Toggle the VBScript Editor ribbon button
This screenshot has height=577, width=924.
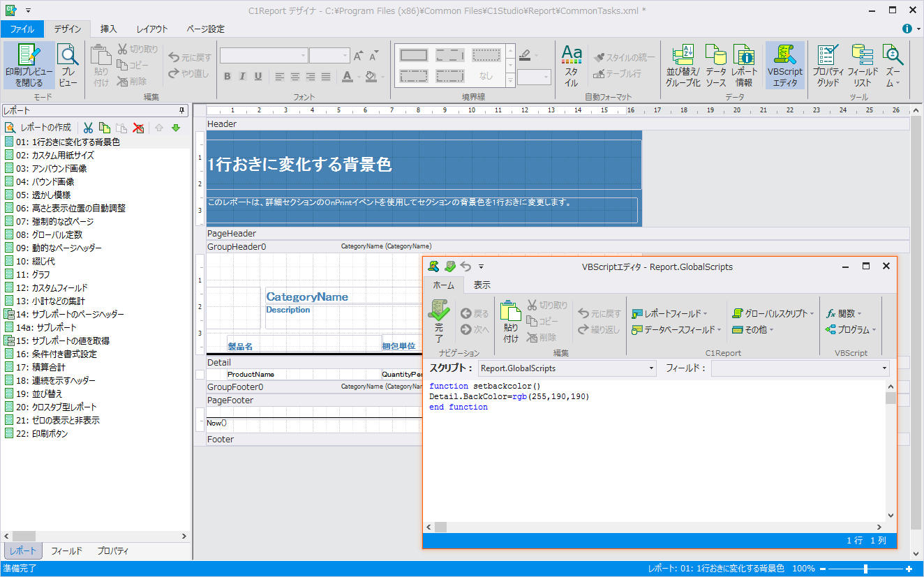pos(785,65)
